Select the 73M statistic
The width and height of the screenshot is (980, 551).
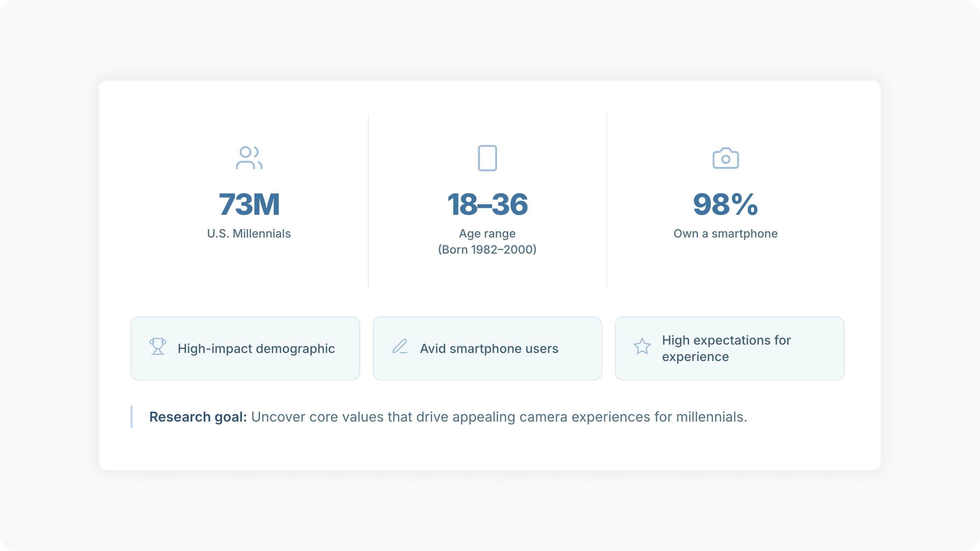[249, 204]
